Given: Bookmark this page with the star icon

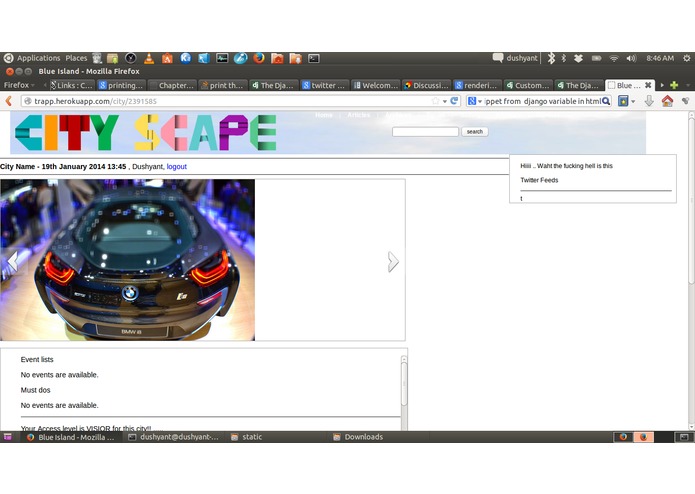Looking at the screenshot, I should [x=436, y=101].
